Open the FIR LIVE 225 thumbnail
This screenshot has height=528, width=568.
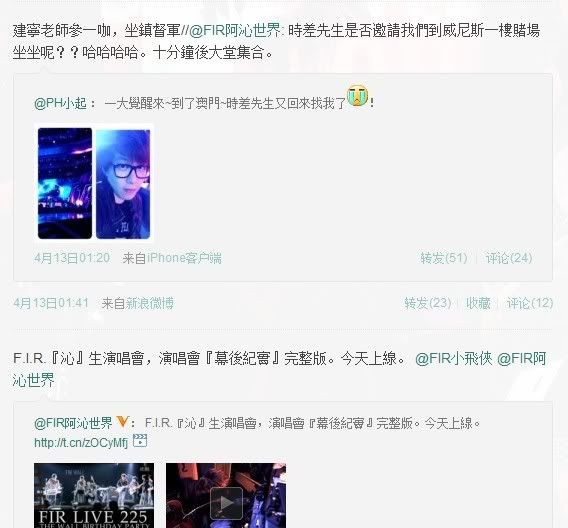94,495
